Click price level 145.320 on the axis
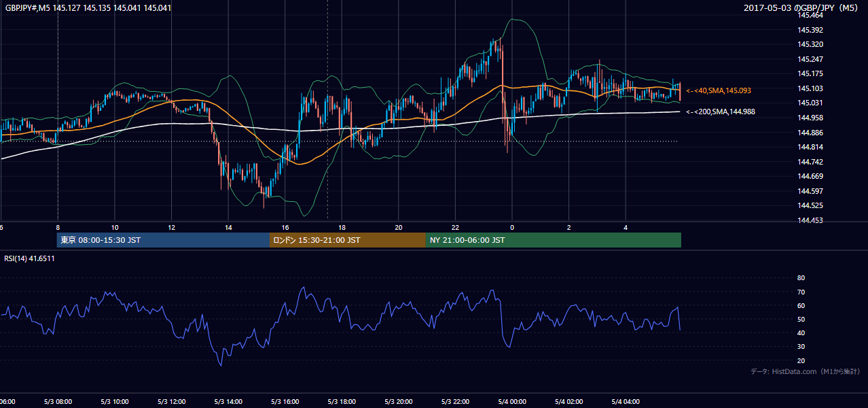Screen dimensions: 868x408 point(810,44)
